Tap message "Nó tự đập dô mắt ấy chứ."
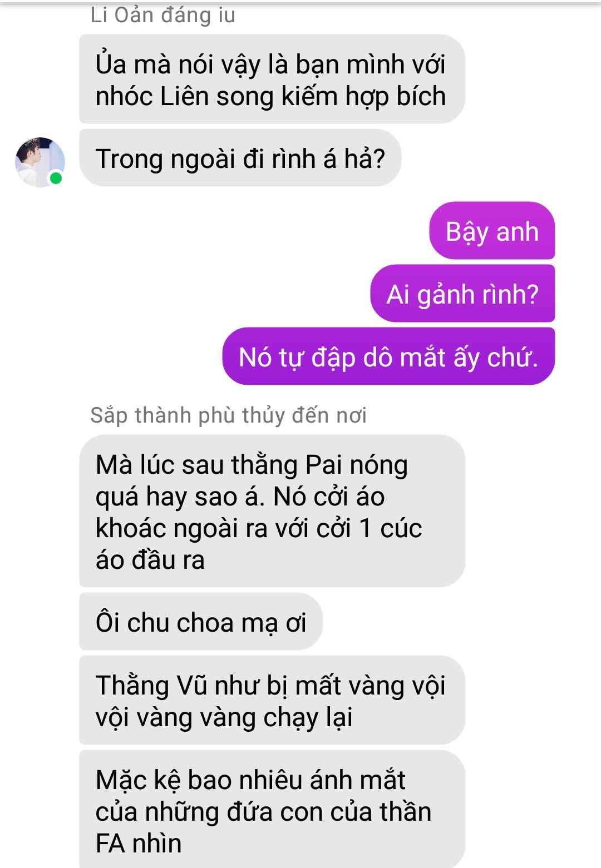 388,356
